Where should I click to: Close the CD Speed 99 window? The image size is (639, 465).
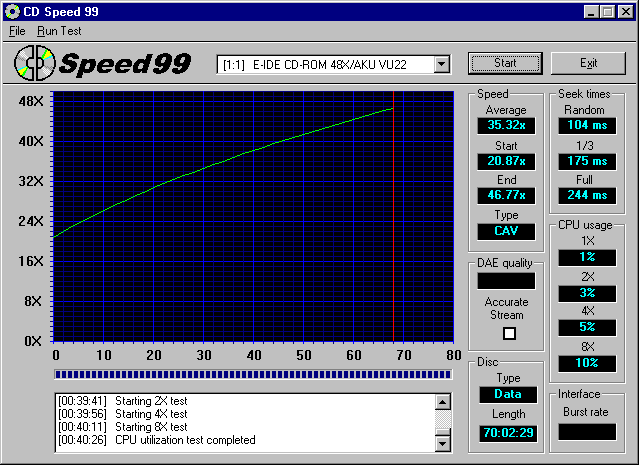(x=626, y=12)
